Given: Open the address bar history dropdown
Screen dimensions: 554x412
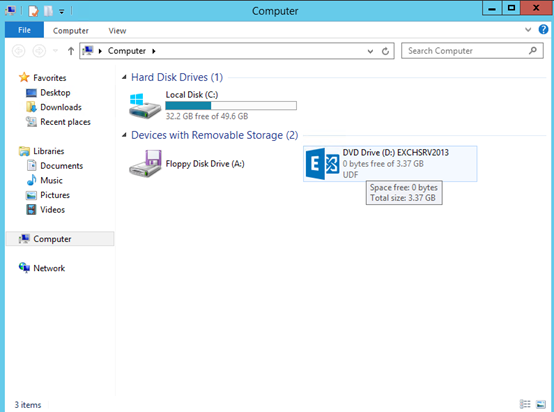Looking at the screenshot, I should tap(370, 51).
